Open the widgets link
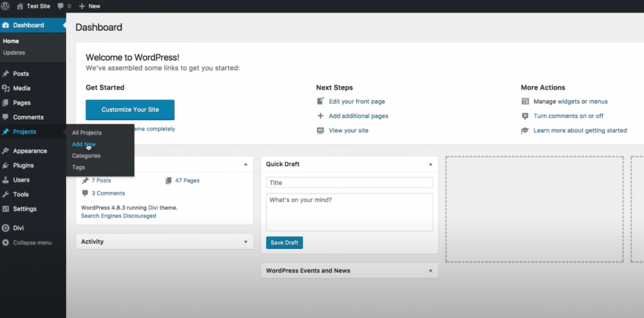Viewport: 644px width, 318px height. tap(569, 101)
